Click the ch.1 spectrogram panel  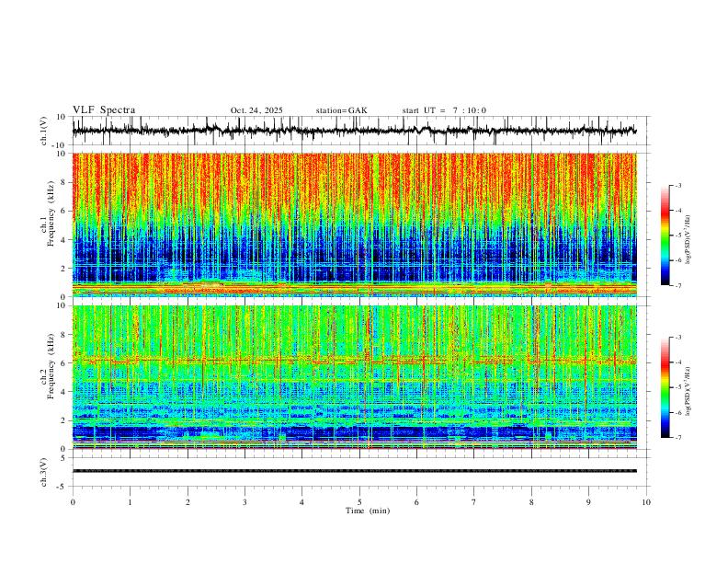(354, 224)
